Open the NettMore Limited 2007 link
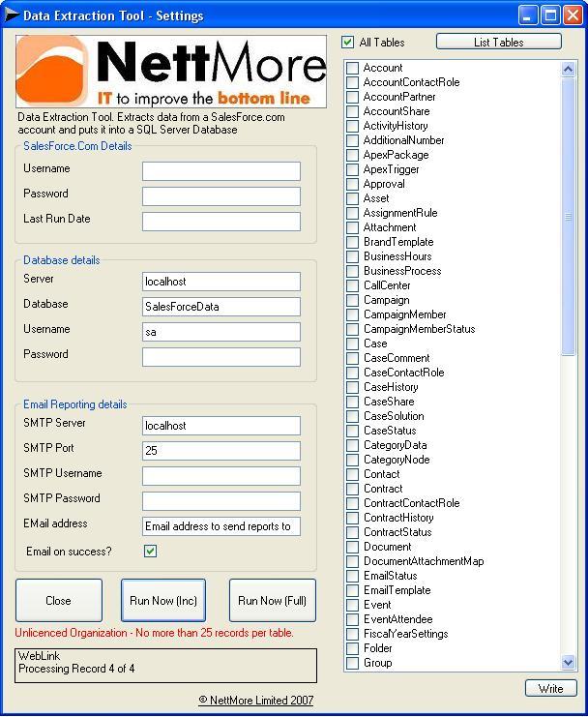 (x=256, y=701)
